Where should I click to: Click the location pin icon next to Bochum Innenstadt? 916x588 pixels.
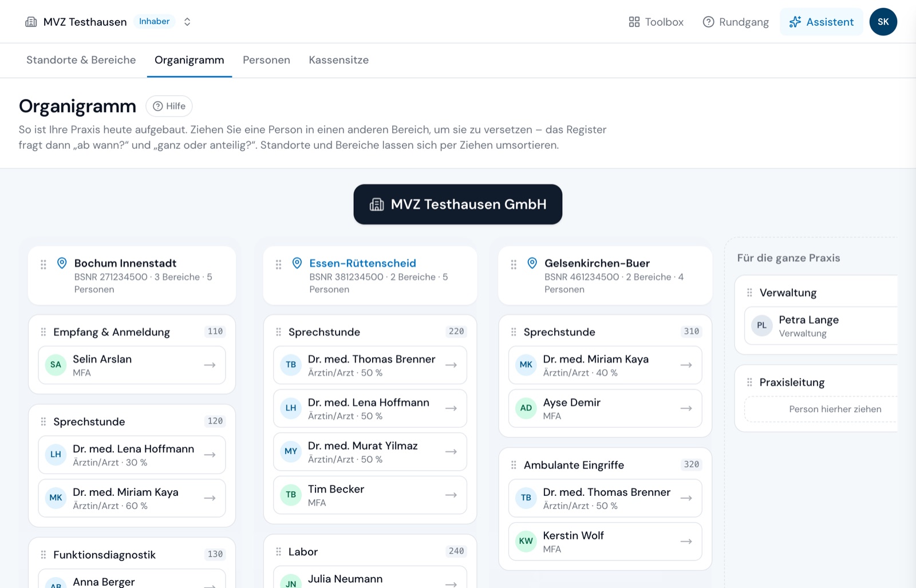pos(62,263)
